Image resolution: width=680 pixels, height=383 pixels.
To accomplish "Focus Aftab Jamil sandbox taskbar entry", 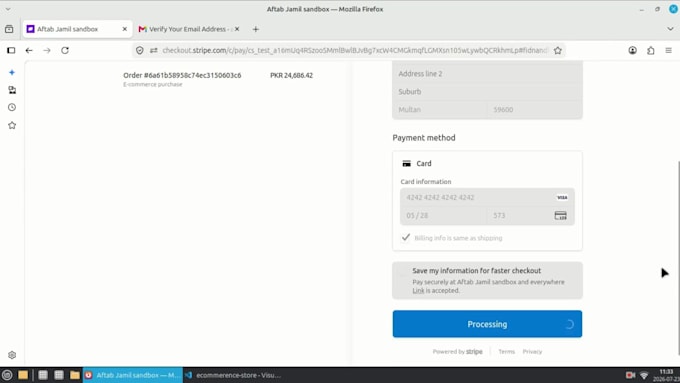I will coord(133,375).
